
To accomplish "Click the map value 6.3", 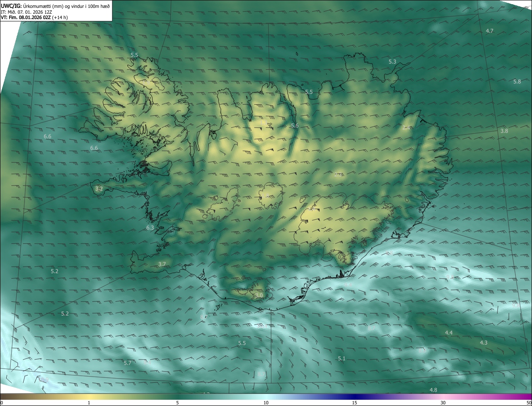I will 150,228.
